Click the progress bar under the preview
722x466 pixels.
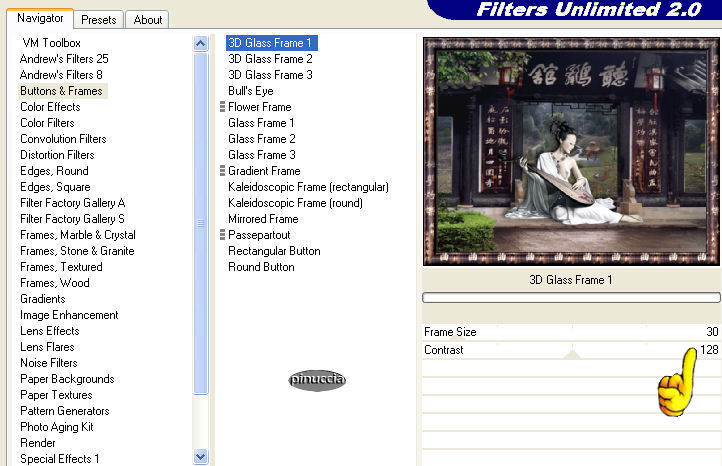coord(571,297)
